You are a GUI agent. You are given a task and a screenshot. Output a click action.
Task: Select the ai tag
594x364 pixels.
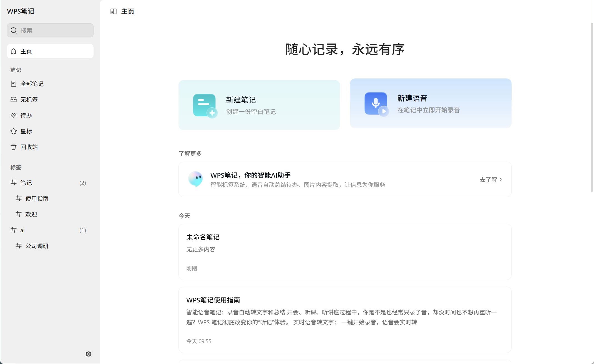(x=50, y=230)
